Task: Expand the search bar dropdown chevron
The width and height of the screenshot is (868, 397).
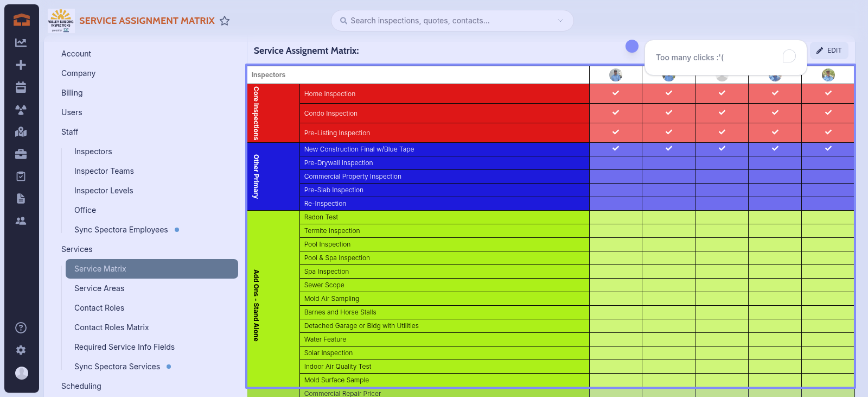Action: pos(560,21)
